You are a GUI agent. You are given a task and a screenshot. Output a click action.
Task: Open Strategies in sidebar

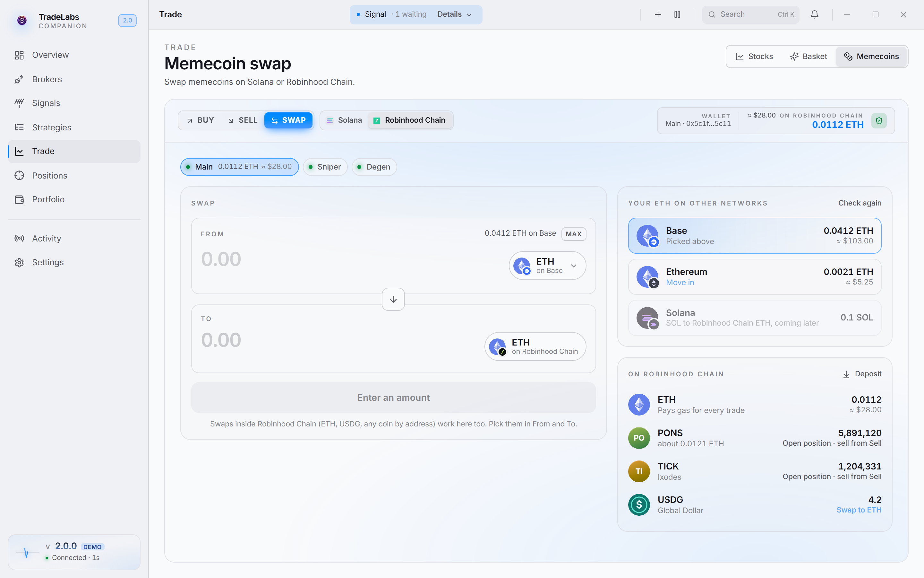click(x=74, y=127)
